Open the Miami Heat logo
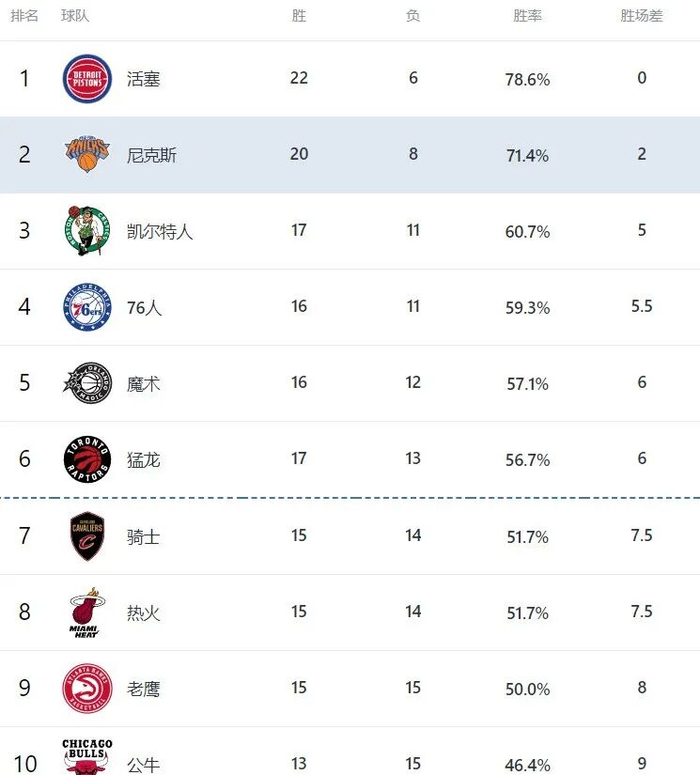700x775 pixels. (87, 613)
